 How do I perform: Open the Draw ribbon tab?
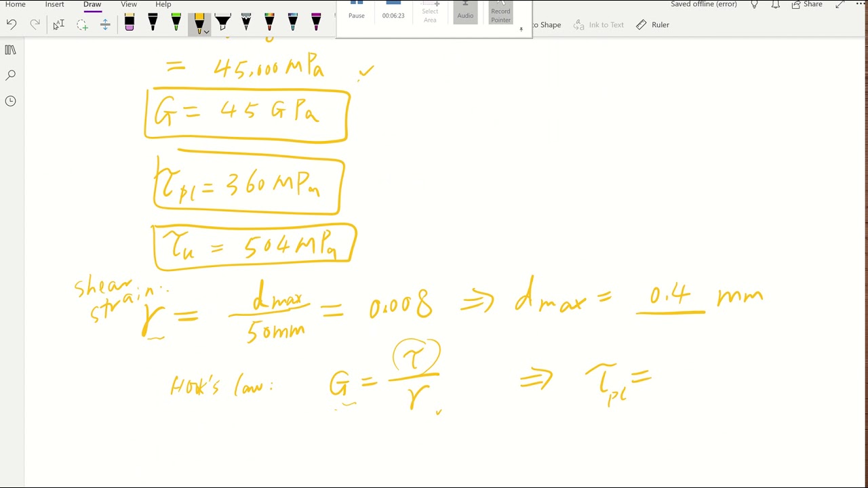tap(92, 4)
